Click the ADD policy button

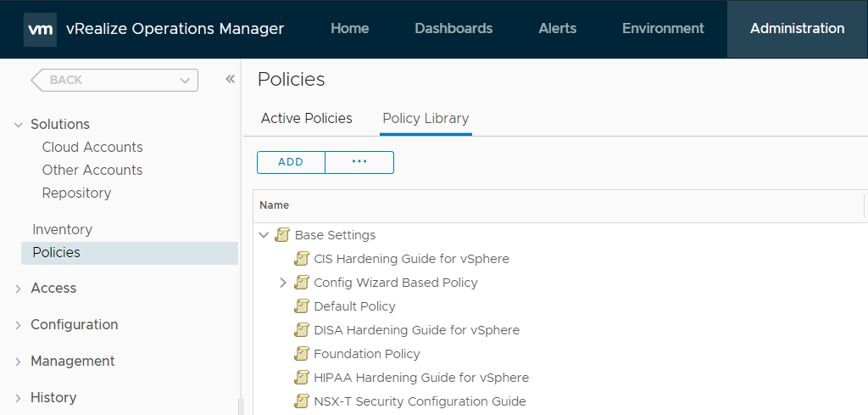pyautogui.click(x=292, y=162)
